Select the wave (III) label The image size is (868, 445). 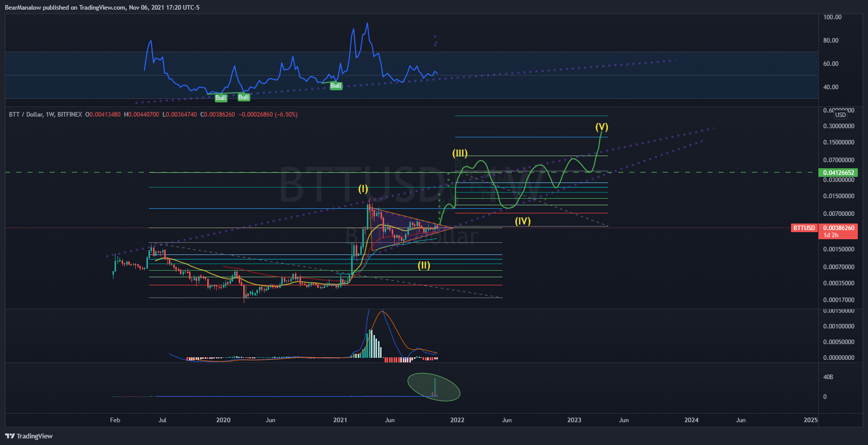[460, 153]
